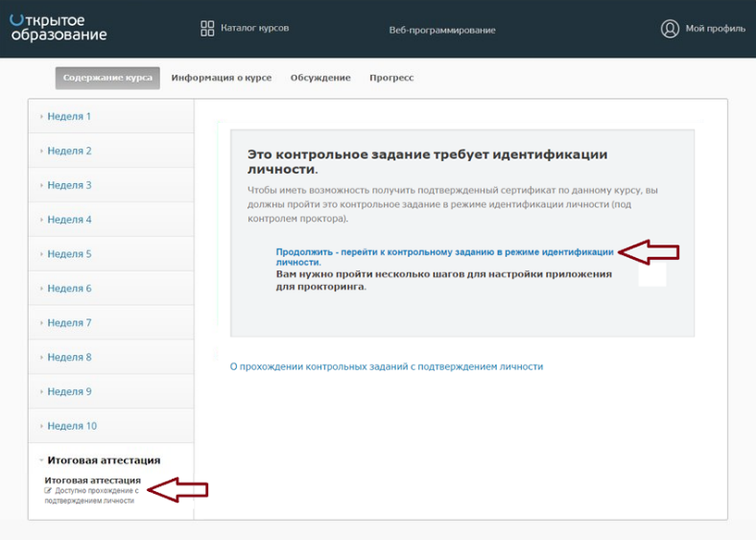Click the Открытое образование logo

pyautogui.click(x=58, y=28)
